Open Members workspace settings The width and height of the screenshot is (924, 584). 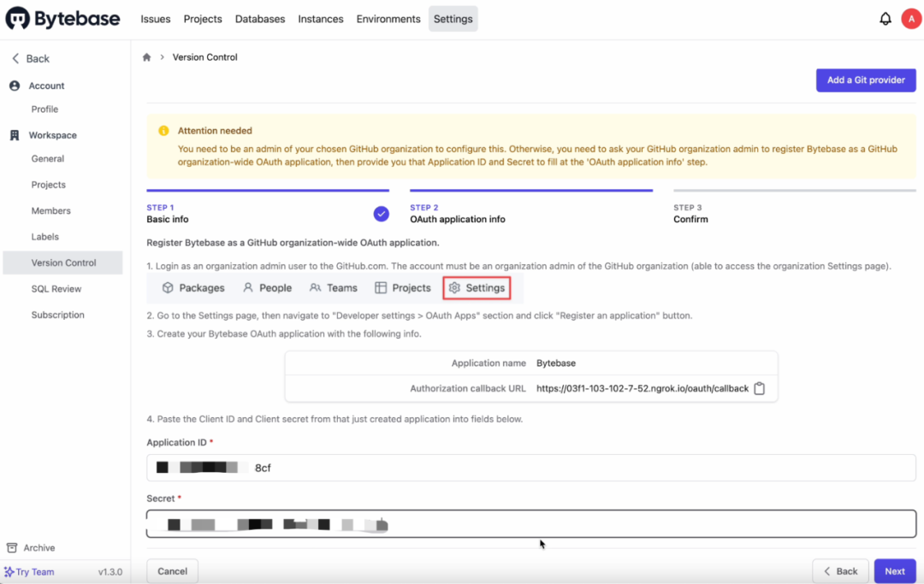pos(50,211)
